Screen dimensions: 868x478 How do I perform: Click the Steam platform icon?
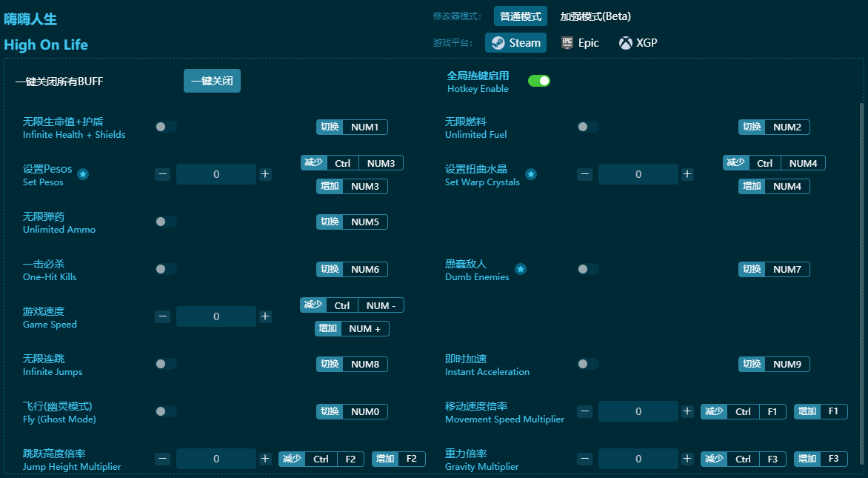[498, 43]
